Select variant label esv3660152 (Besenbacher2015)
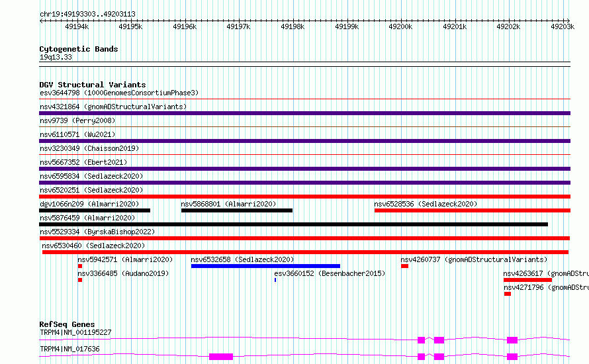The height and width of the screenshot is (364, 589). pyautogui.click(x=330, y=273)
